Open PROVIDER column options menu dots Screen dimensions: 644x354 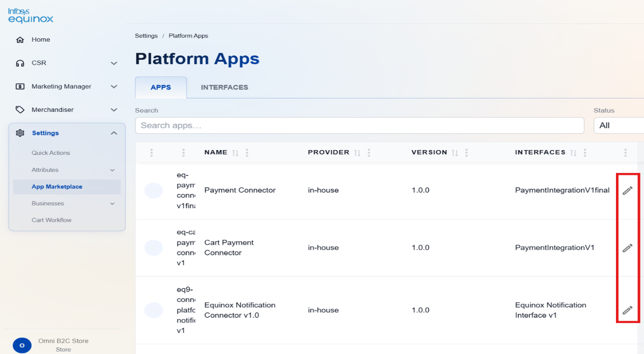(x=369, y=153)
